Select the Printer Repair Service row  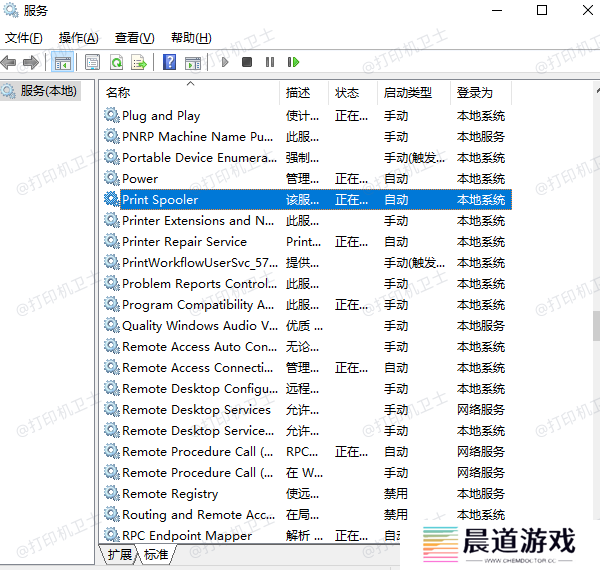[307, 242]
